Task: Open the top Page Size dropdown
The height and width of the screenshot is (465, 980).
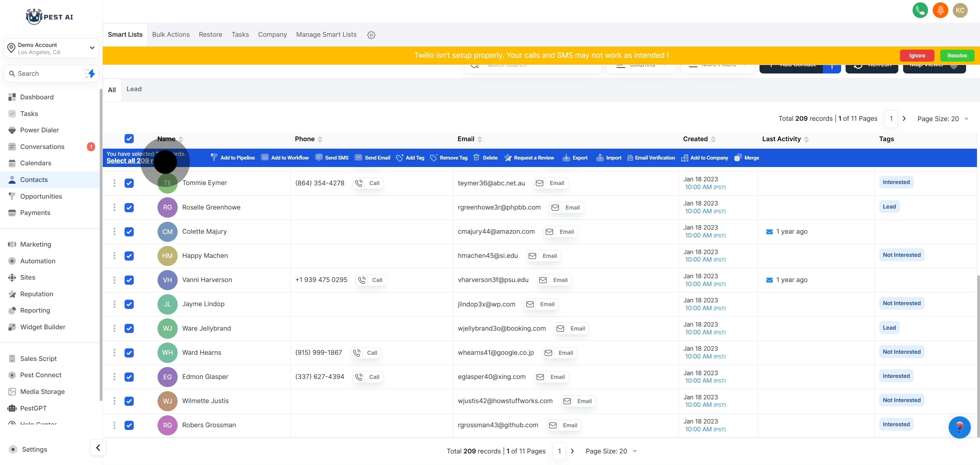Action: tap(942, 119)
